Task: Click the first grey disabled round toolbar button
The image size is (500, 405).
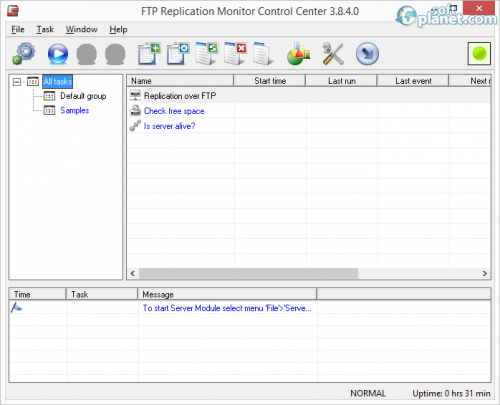Action: (x=87, y=54)
